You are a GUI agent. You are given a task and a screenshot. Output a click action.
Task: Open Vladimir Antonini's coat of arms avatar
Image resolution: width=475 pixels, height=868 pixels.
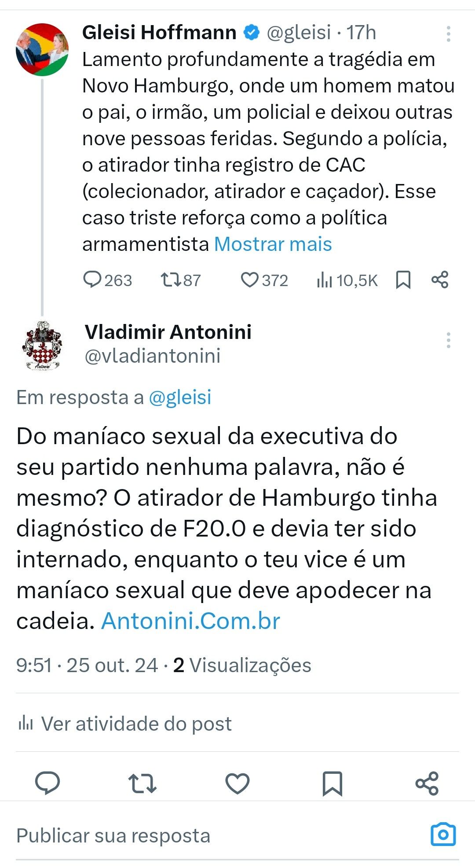click(42, 345)
